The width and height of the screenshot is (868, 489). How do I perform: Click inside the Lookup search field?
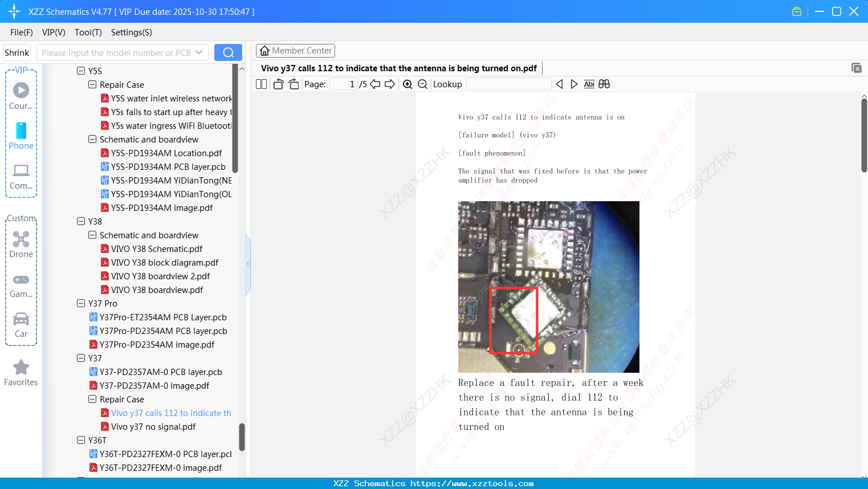click(507, 84)
